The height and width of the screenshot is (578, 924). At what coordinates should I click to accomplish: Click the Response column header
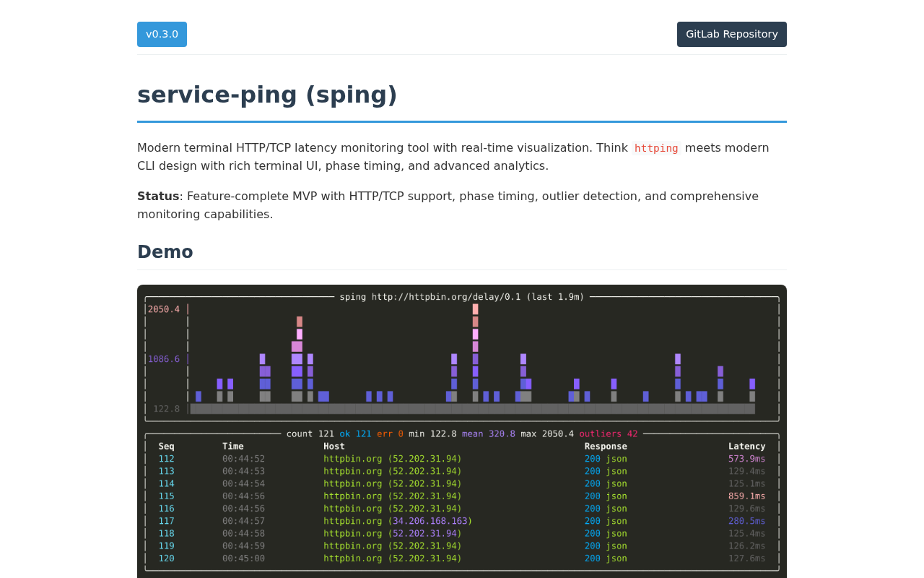coord(606,446)
